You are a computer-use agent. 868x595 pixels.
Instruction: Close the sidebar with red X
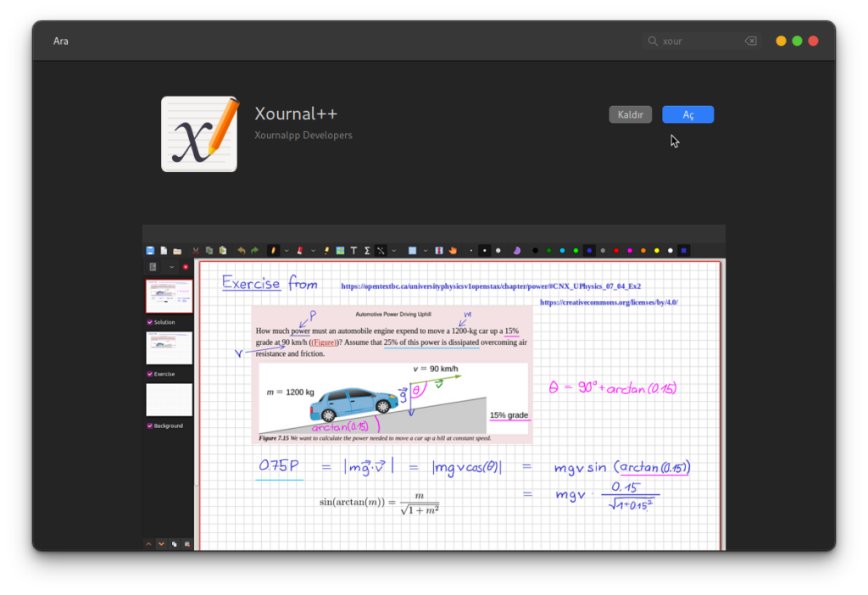(x=186, y=267)
